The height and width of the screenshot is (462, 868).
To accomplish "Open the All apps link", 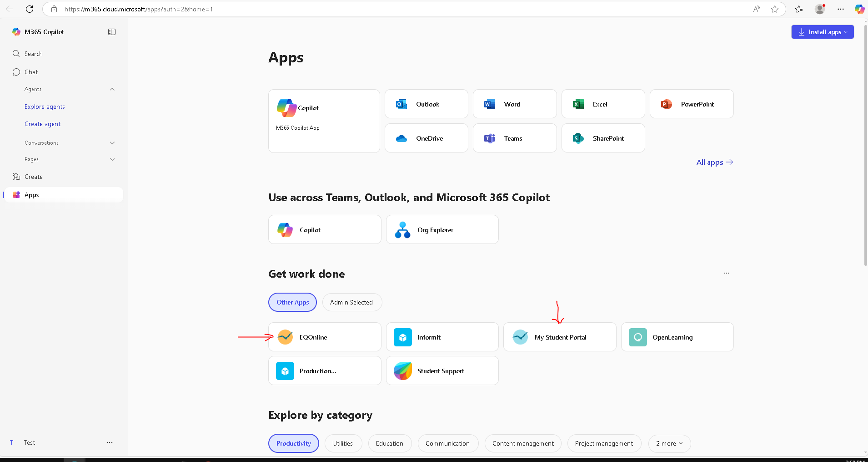I will (x=715, y=162).
